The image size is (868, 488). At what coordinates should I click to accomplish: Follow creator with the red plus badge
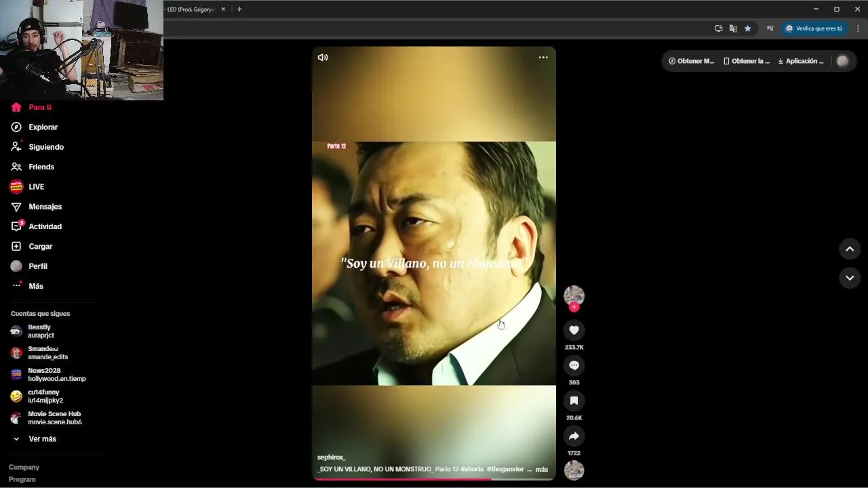point(574,307)
